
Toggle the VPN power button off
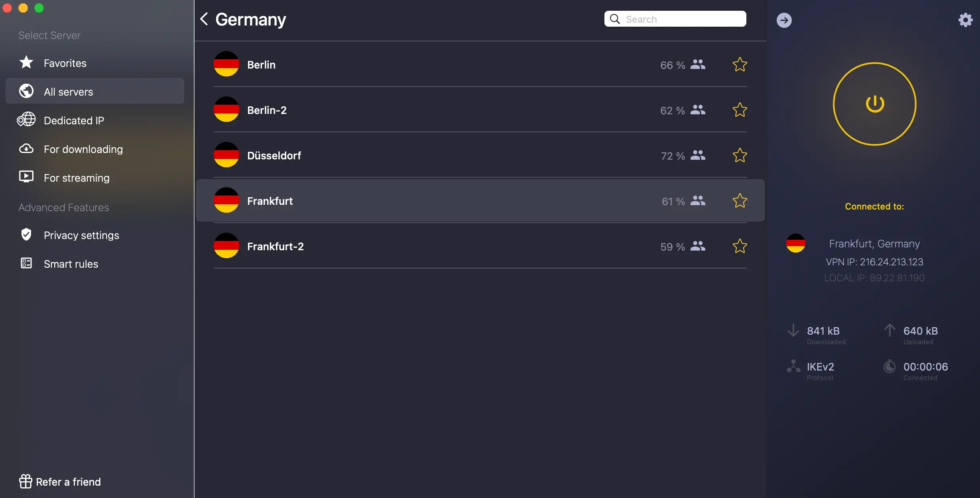(874, 104)
